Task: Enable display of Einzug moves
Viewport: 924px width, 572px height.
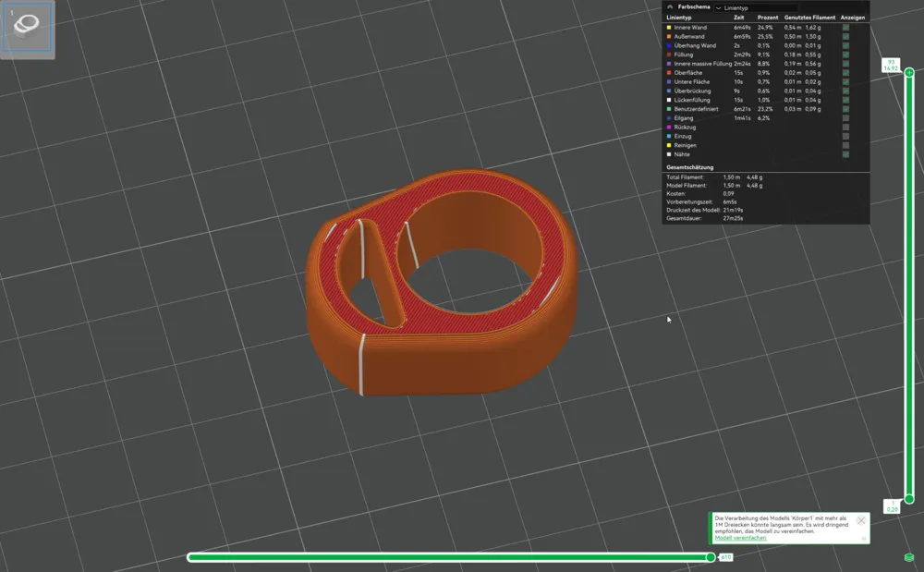Action: point(845,136)
